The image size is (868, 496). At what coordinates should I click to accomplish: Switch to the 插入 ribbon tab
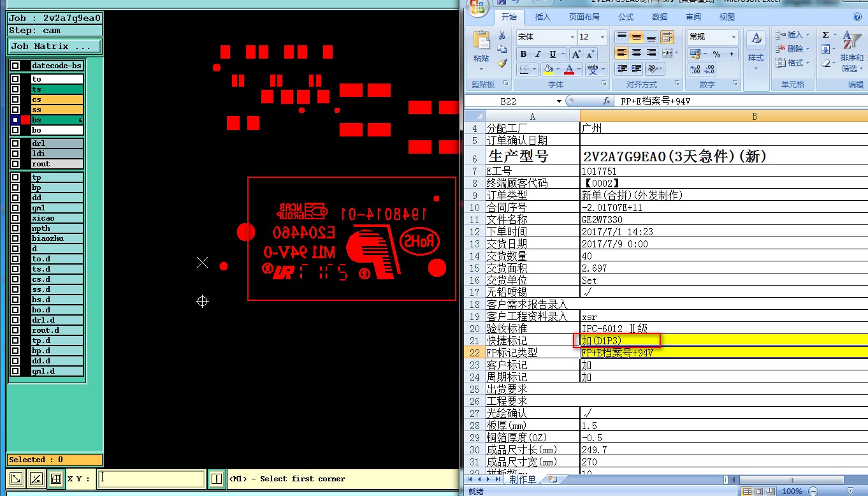543,17
